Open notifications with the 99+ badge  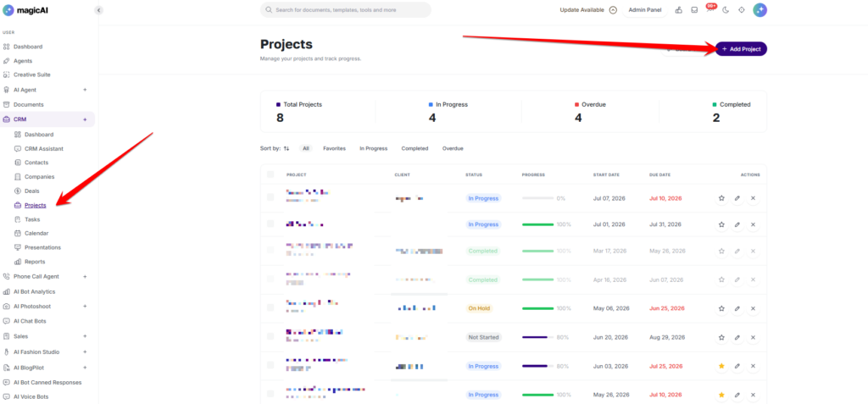pos(709,9)
